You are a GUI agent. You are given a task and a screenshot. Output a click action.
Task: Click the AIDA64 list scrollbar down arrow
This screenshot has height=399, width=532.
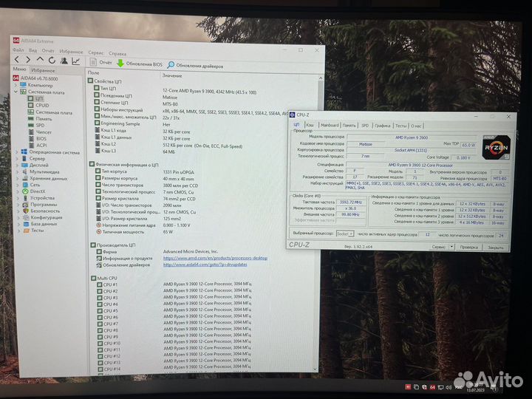315,369
